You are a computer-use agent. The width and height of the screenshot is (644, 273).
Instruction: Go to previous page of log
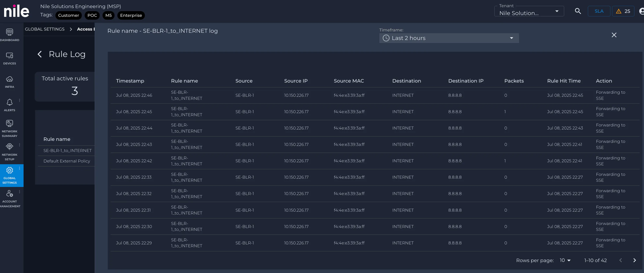point(620,261)
